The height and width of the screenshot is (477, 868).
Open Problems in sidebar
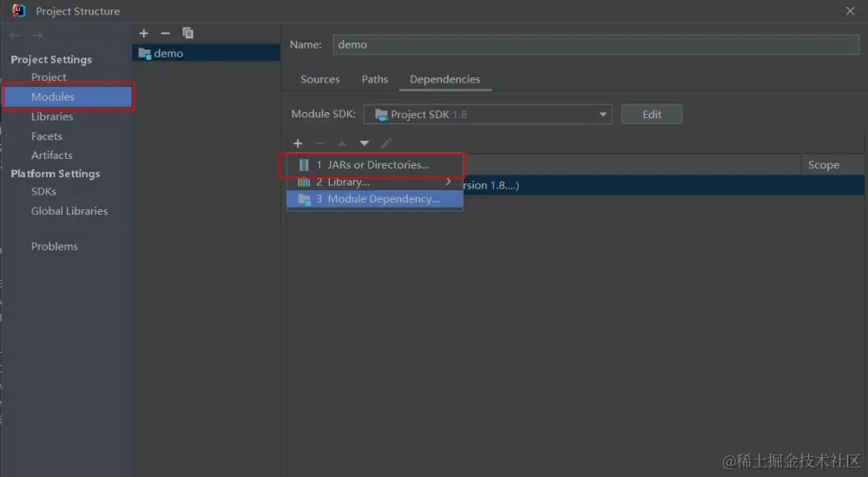(x=54, y=246)
